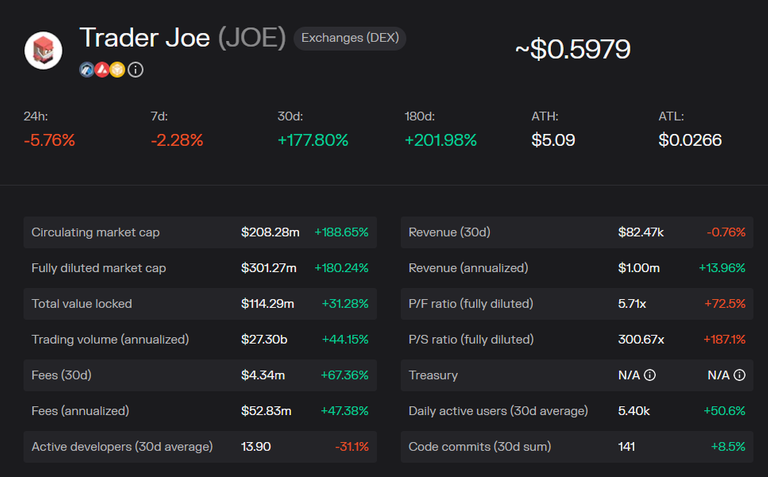This screenshot has width=768, height=477.
Task: Select the Circulating market cap row
Action: coord(200,232)
